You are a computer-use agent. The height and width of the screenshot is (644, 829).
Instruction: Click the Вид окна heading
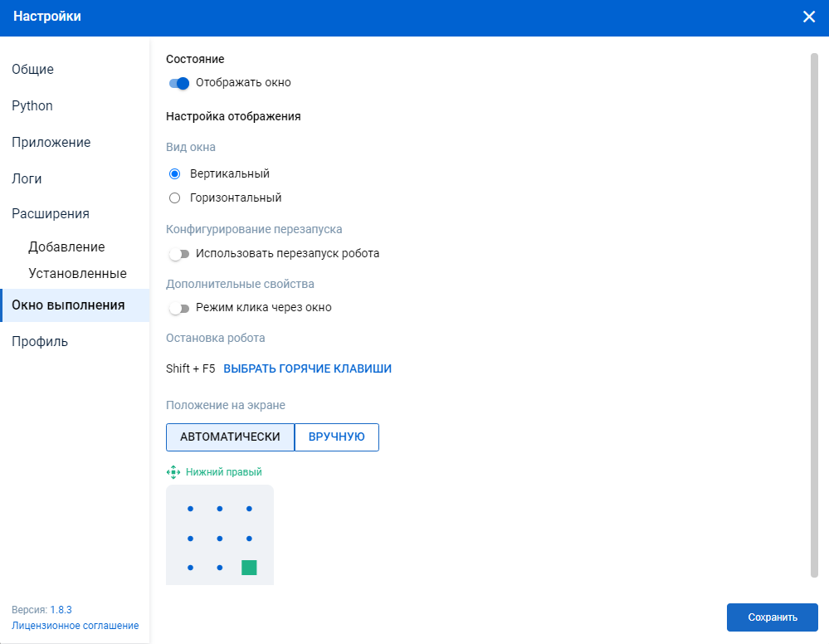pos(191,147)
